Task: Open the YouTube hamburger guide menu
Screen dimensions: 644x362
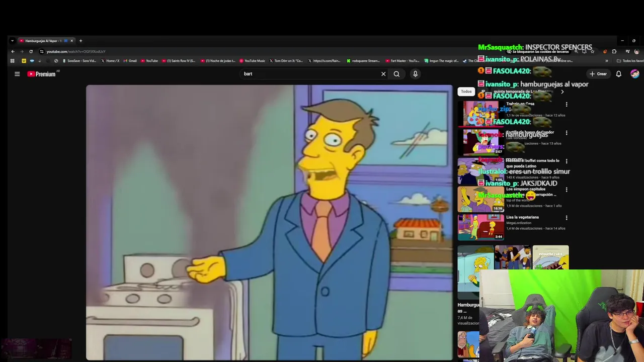Action: click(17, 74)
